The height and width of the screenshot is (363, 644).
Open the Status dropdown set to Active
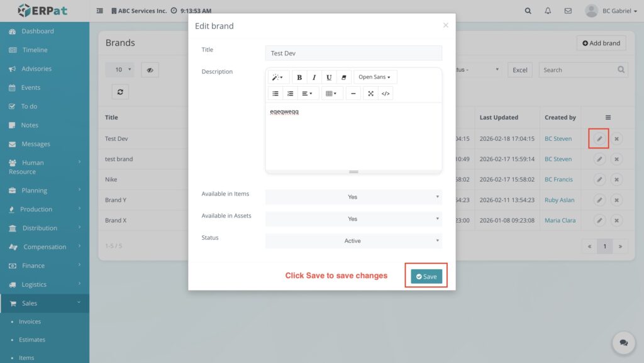(353, 241)
